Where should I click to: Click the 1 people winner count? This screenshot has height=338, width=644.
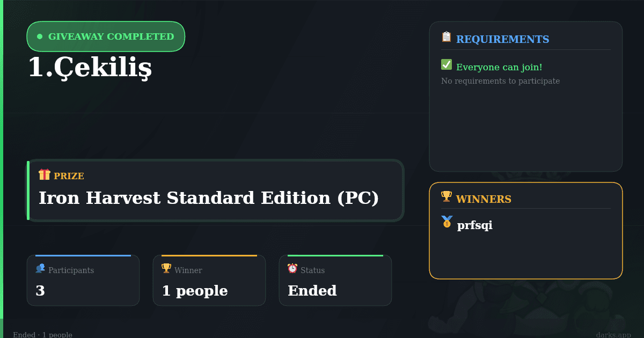click(195, 291)
